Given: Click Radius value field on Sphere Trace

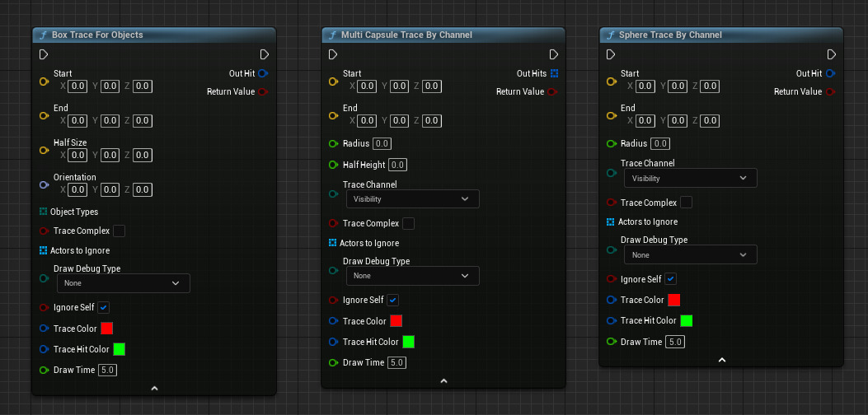Looking at the screenshot, I should pos(659,144).
